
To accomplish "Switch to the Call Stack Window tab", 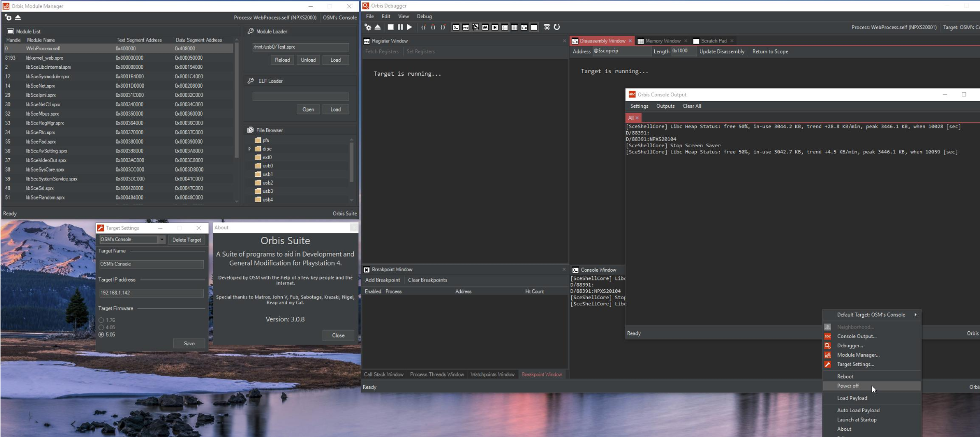I will (383, 374).
